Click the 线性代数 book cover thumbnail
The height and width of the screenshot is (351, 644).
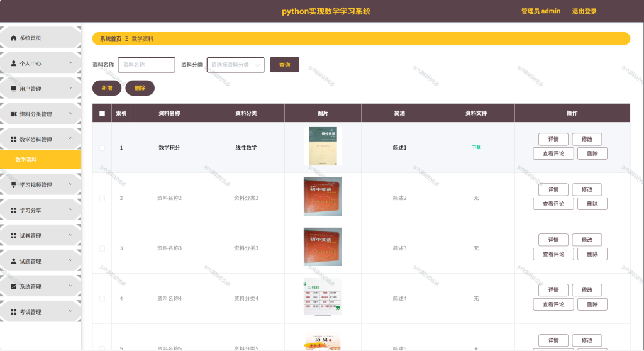pos(323,146)
